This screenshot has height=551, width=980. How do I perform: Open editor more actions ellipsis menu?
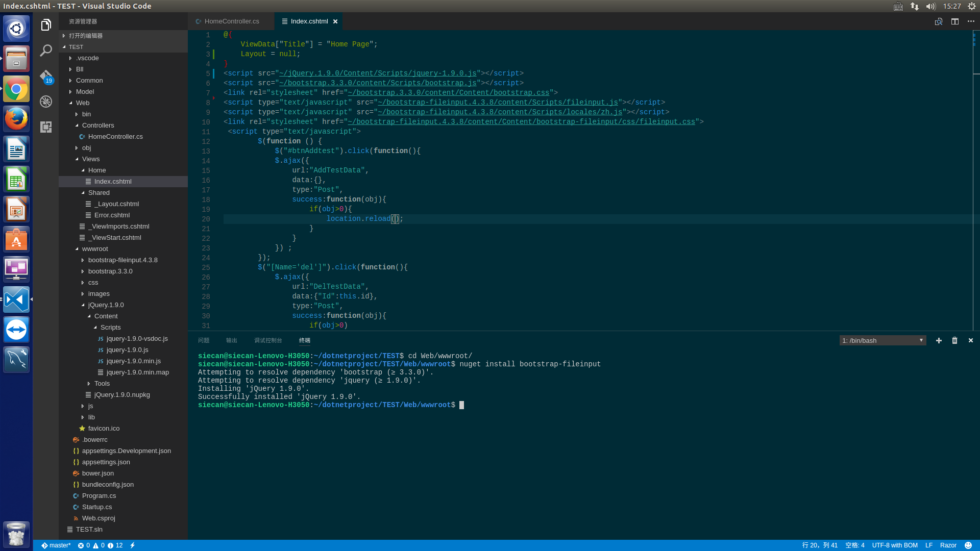[971, 21]
